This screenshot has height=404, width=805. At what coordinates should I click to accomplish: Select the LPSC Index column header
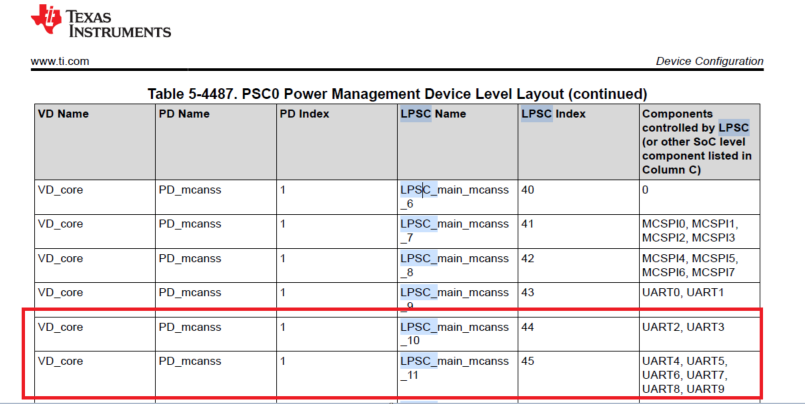553,114
